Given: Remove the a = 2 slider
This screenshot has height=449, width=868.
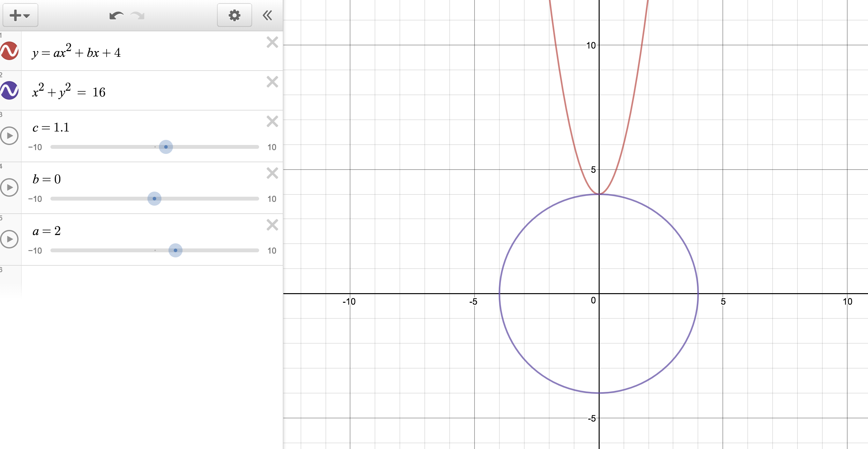Looking at the screenshot, I should [272, 225].
